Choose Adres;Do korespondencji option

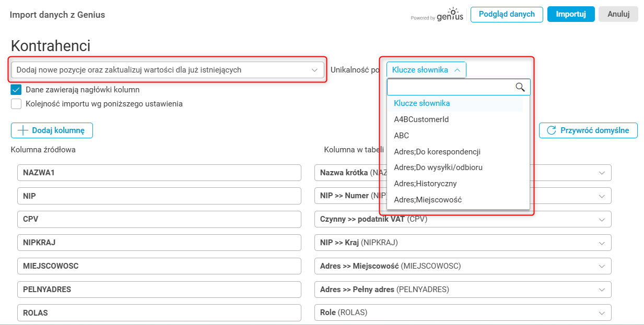point(437,152)
